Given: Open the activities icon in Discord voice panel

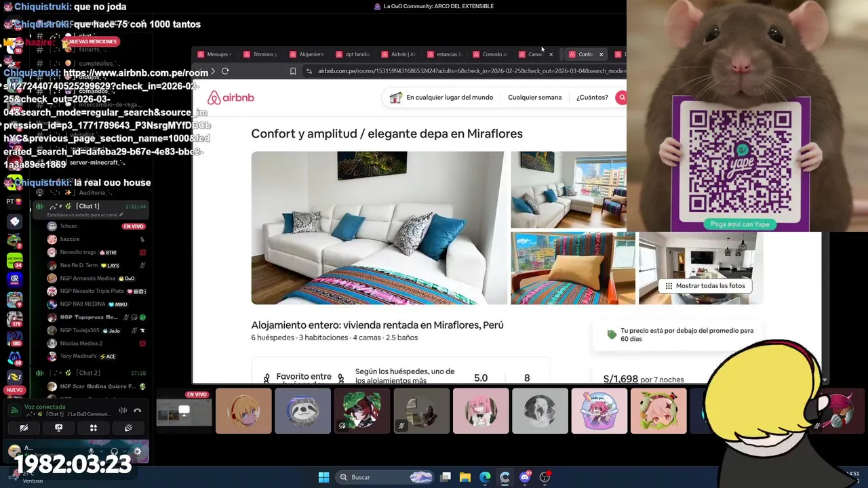Looking at the screenshot, I should [x=94, y=428].
